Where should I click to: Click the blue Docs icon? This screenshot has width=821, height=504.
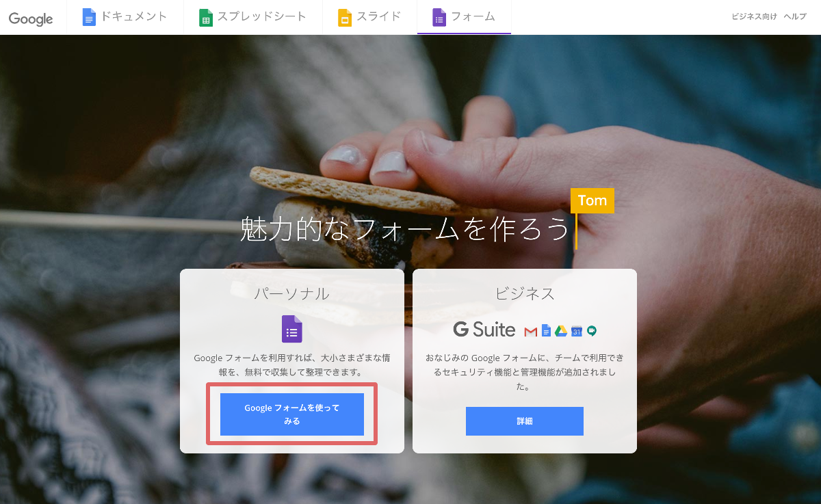point(89,17)
